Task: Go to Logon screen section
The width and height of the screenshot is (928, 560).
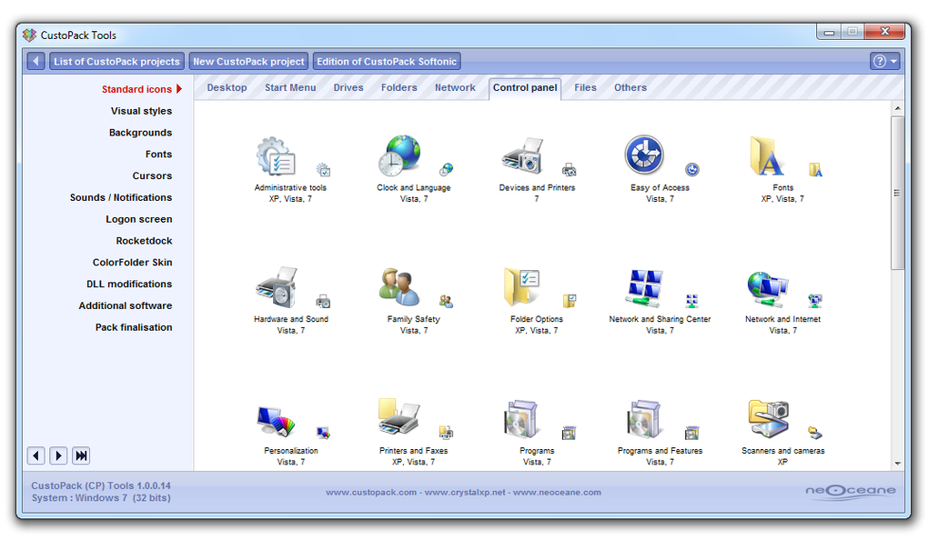Action: [139, 219]
